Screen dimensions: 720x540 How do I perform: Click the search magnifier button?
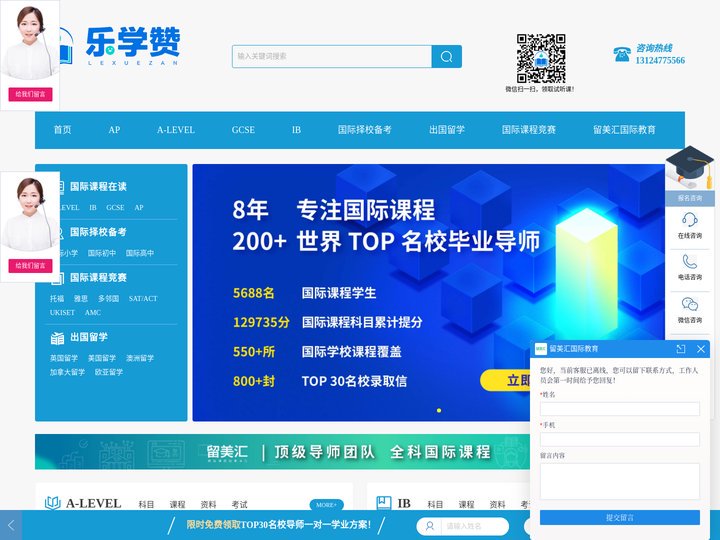[446, 56]
